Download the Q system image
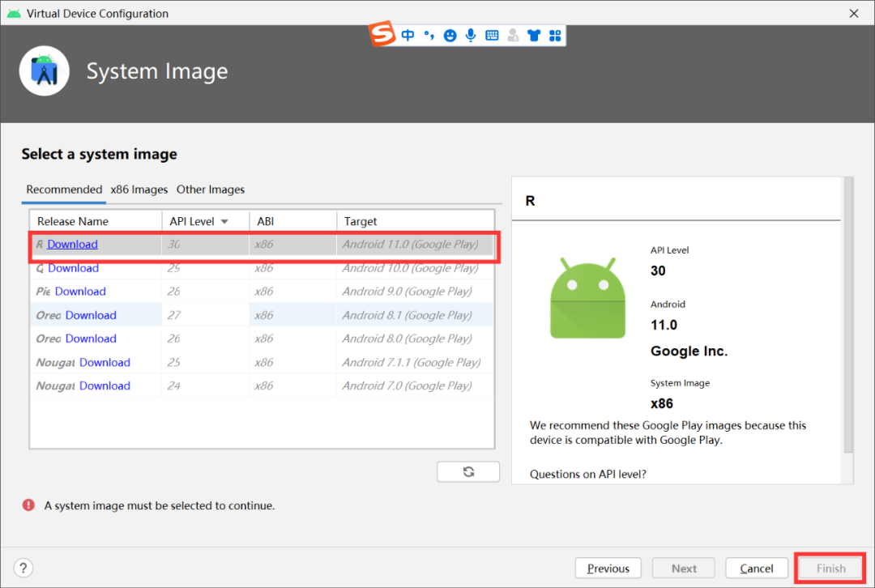 click(x=73, y=268)
